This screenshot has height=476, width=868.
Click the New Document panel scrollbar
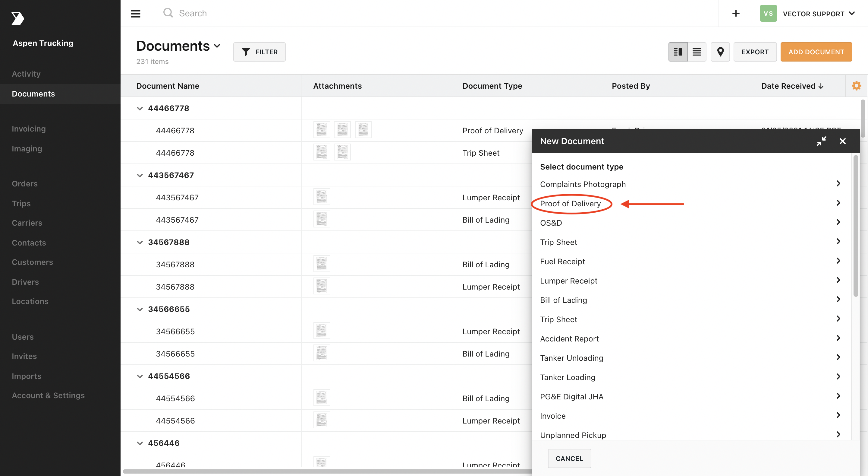(x=856, y=226)
